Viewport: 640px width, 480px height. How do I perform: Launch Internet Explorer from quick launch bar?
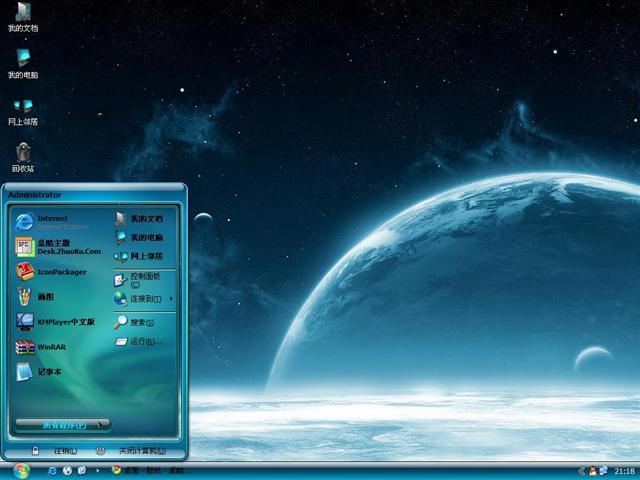click(52, 471)
